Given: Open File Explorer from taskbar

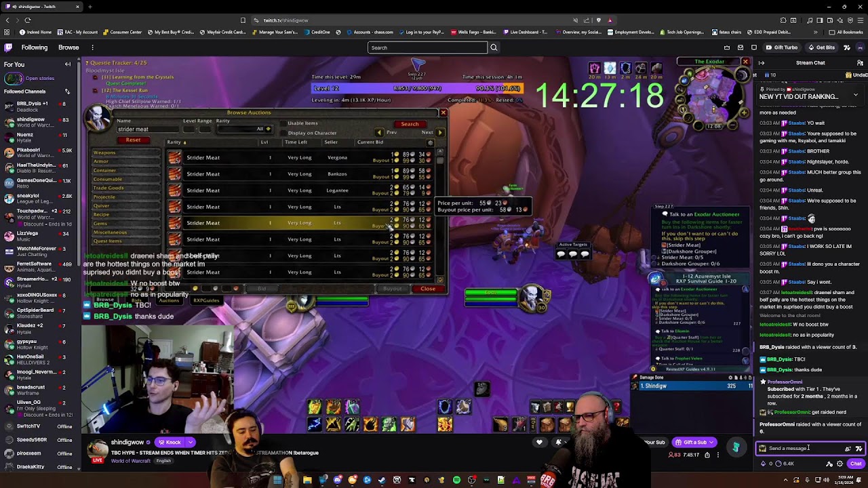Looking at the screenshot, I should point(307,480).
